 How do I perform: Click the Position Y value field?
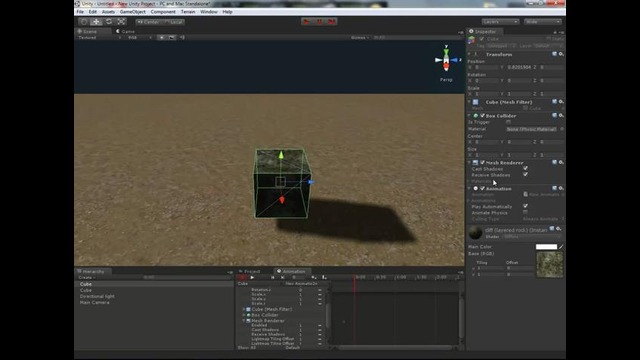click(519, 67)
